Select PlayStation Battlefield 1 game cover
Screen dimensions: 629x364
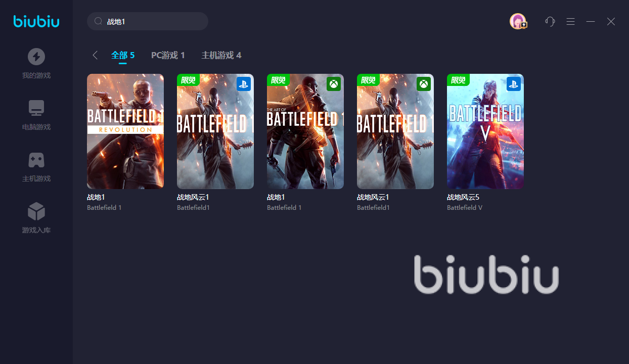215,131
